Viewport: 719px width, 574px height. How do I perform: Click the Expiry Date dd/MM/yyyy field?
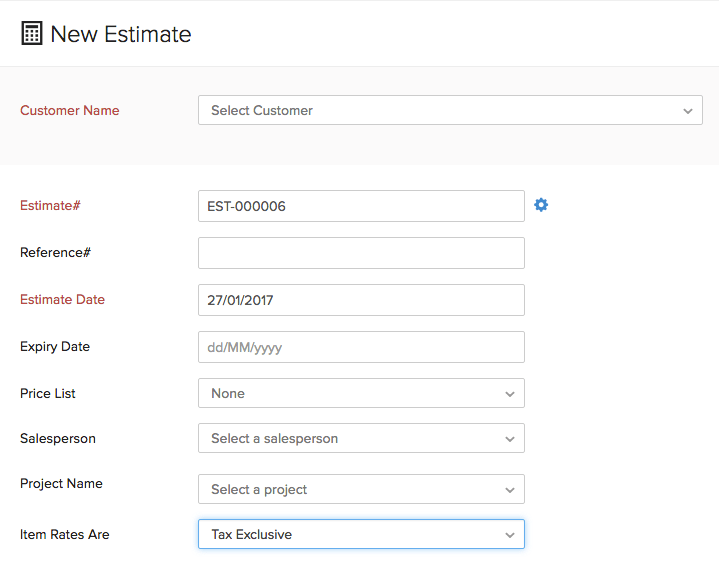pos(360,347)
